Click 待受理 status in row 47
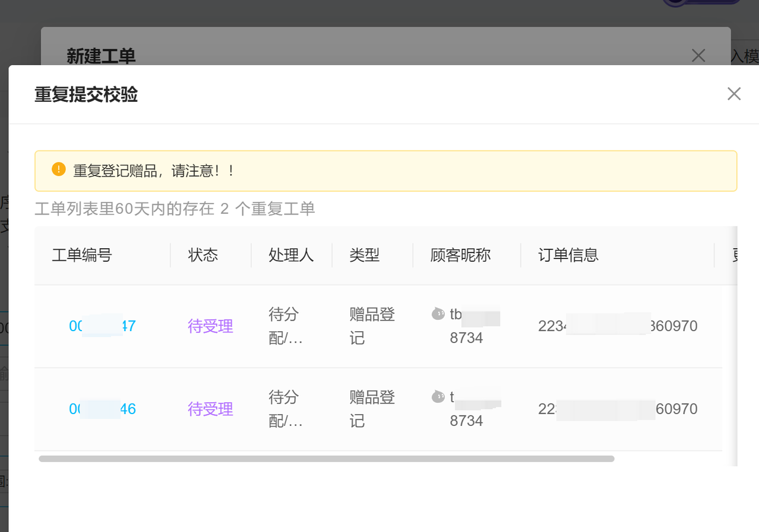 (211, 326)
